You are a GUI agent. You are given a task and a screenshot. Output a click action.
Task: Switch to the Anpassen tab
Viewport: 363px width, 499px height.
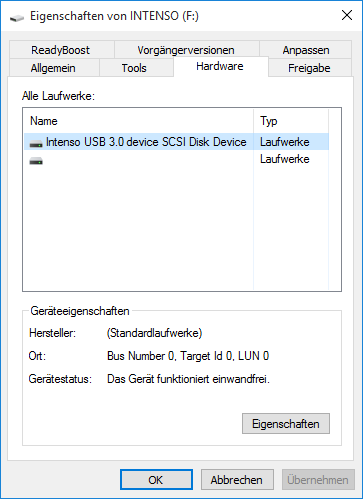[306, 50]
